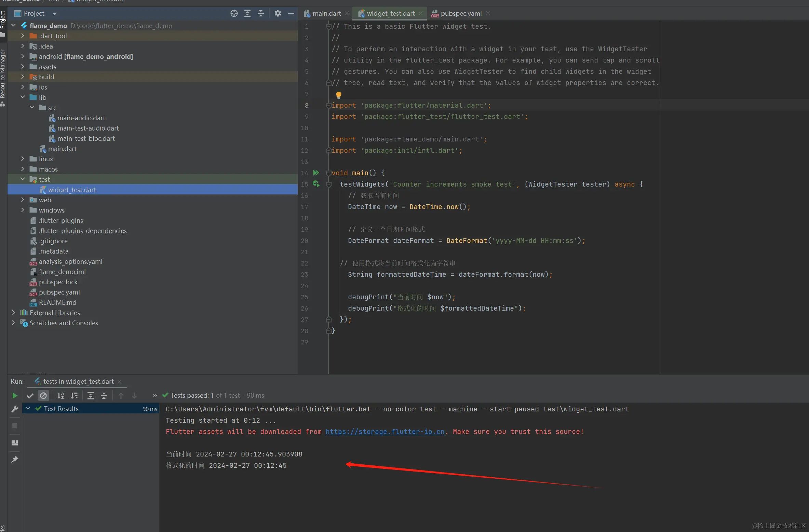Open the storage.flutter-io.cn link
The height and width of the screenshot is (532, 809).
(x=385, y=432)
